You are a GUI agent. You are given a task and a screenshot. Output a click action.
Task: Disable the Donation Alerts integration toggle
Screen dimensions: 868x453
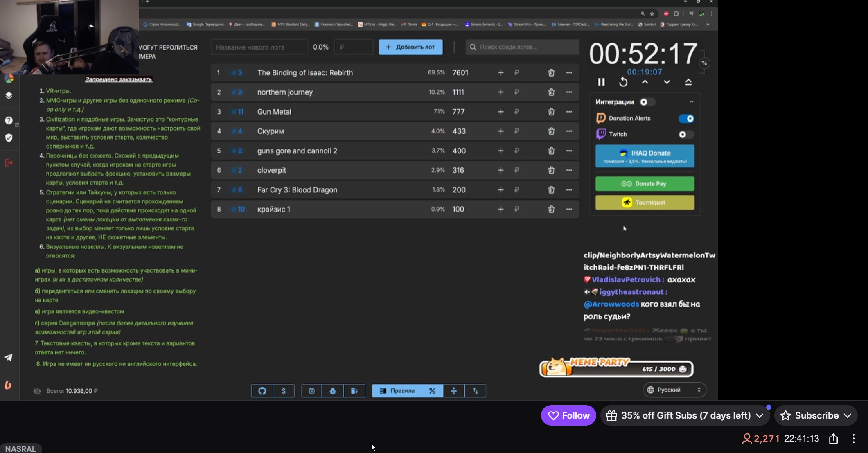click(686, 119)
